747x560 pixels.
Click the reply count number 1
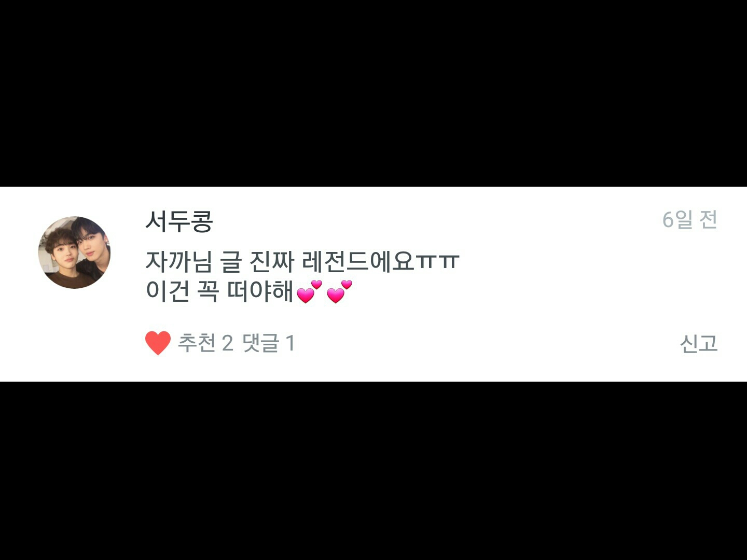point(290,343)
